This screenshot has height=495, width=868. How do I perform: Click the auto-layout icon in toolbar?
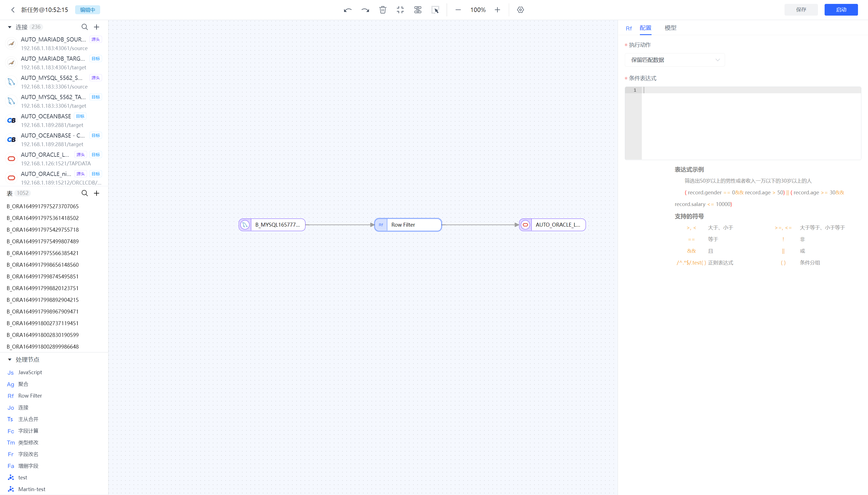pos(418,10)
